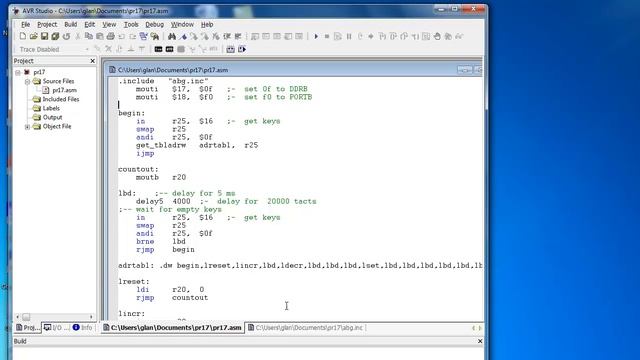Screen dimensions: 640x360
Task: Save the file with the floppy disk icon
Action: pyautogui.click(x=44, y=36)
